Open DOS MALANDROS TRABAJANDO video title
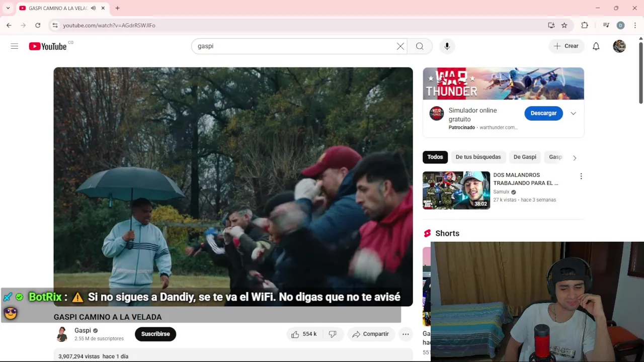This screenshot has height=362, width=644. pos(526,179)
